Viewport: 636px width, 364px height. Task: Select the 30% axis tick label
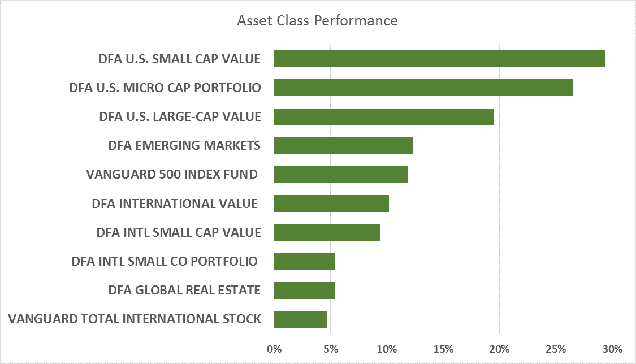612,348
